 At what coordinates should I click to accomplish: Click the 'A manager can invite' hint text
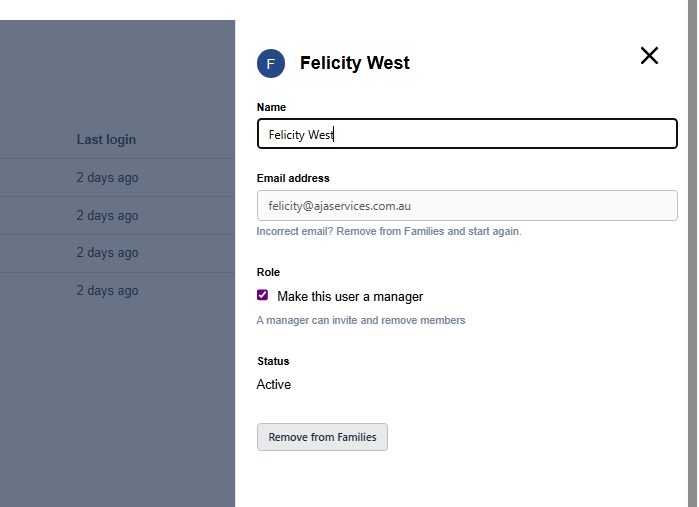(x=360, y=321)
